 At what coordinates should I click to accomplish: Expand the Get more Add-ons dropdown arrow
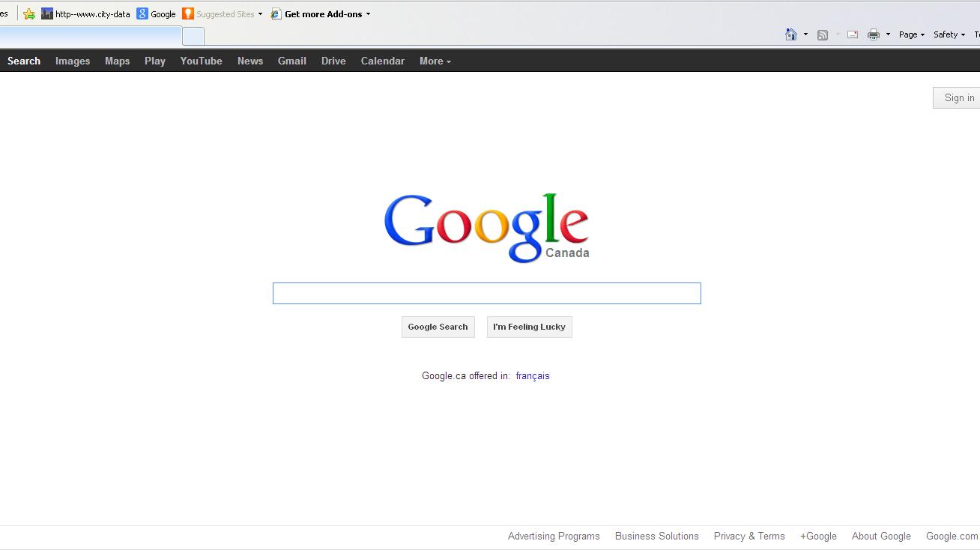pos(368,14)
